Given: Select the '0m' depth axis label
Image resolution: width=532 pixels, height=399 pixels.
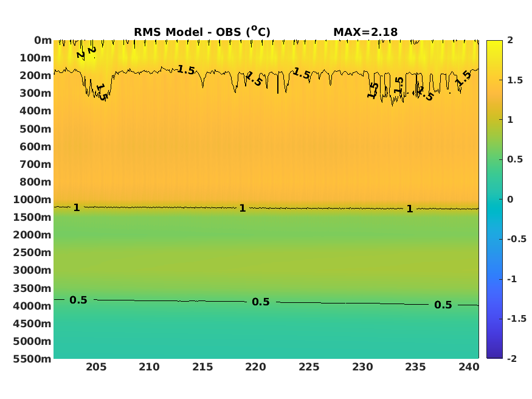Looking at the screenshot, I should tap(43, 40).
